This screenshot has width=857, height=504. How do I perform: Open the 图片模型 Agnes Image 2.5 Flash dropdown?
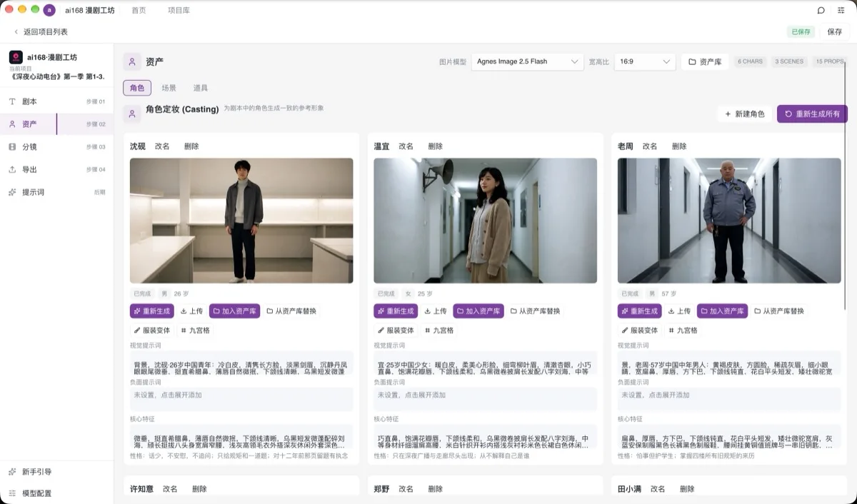(x=528, y=62)
